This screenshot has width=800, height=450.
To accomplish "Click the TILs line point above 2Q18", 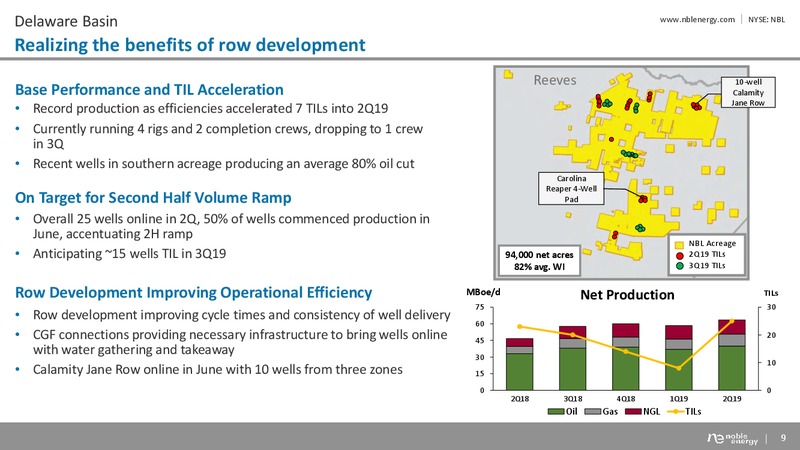I will [519, 327].
